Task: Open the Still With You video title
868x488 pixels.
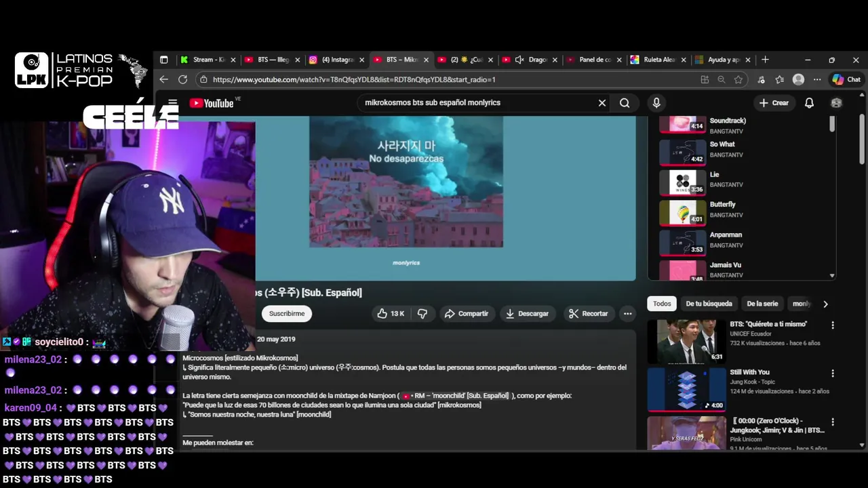Action: [x=749, y=372]
